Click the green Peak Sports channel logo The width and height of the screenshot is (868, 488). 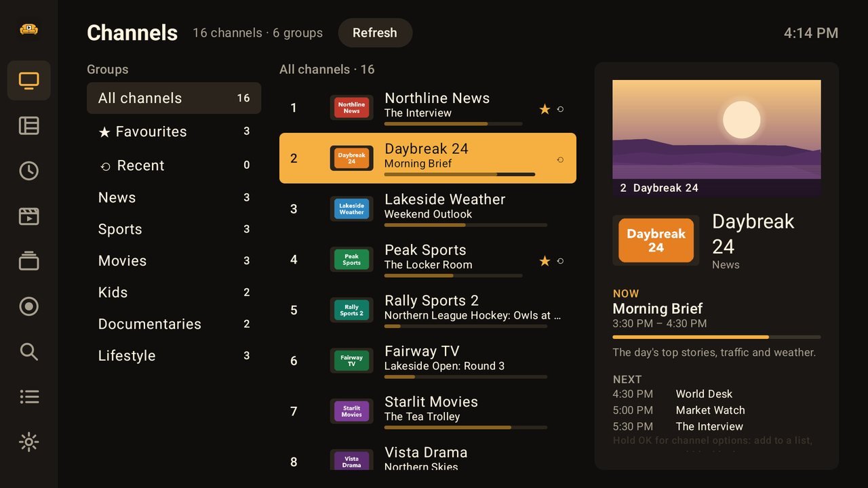[x=351, y=260]
